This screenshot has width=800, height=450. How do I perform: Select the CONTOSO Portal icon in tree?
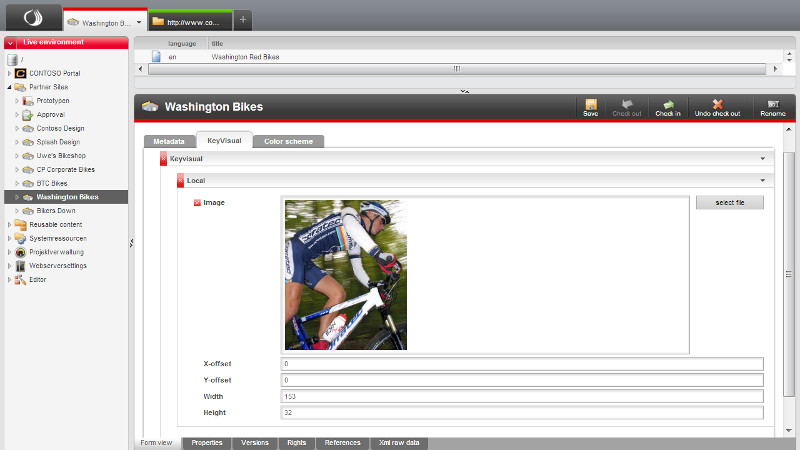coord(20,74)
